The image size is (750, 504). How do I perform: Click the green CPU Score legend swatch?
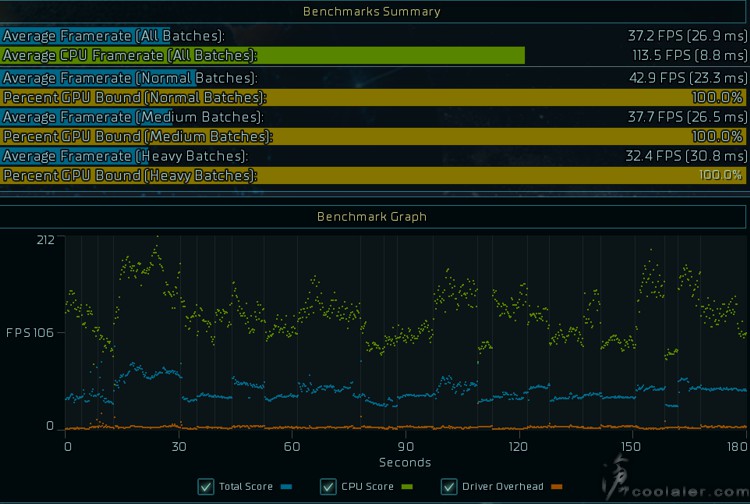[407, 487]
